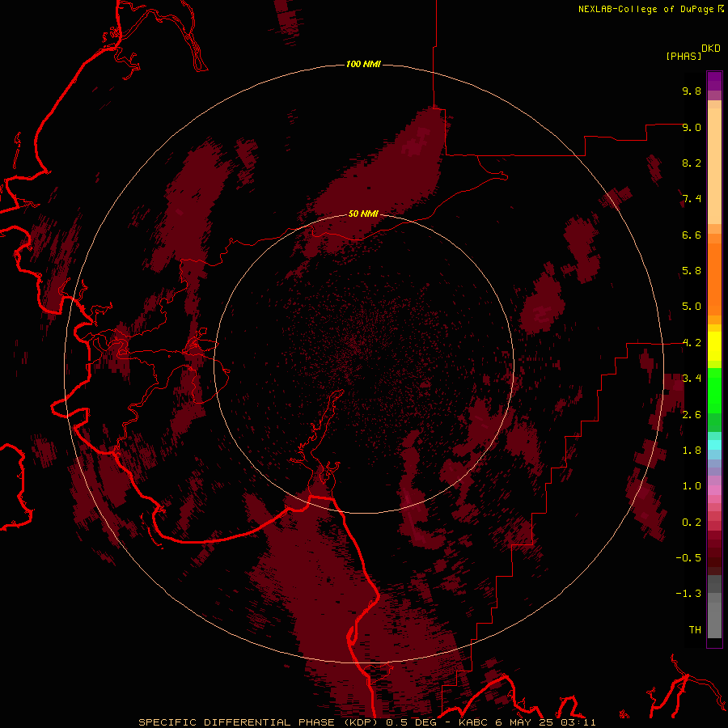Click the -1.3 scale value

tap(688, 594)
